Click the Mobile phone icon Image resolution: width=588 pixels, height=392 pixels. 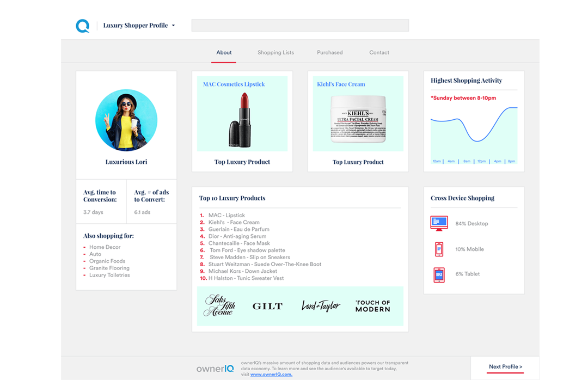click(x=439, y=249)
